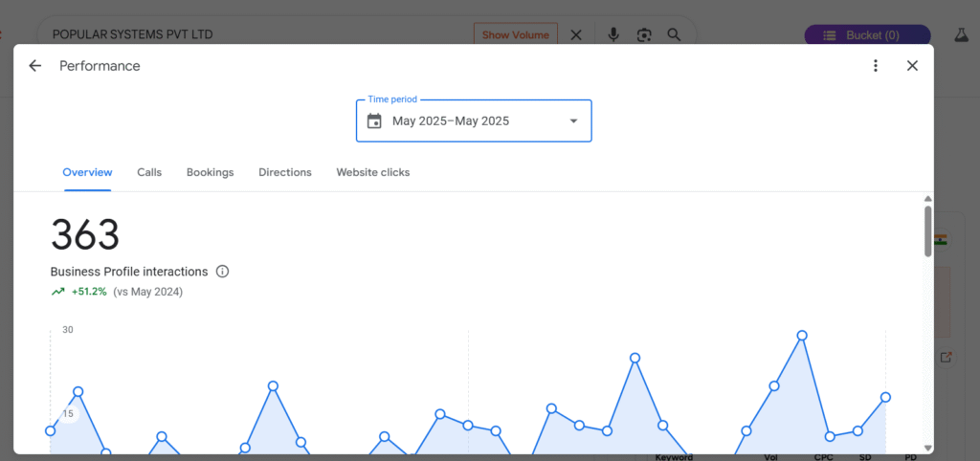The image size is (980, 461).
Task: View the Website clicks tab
Action: (372, 172)
